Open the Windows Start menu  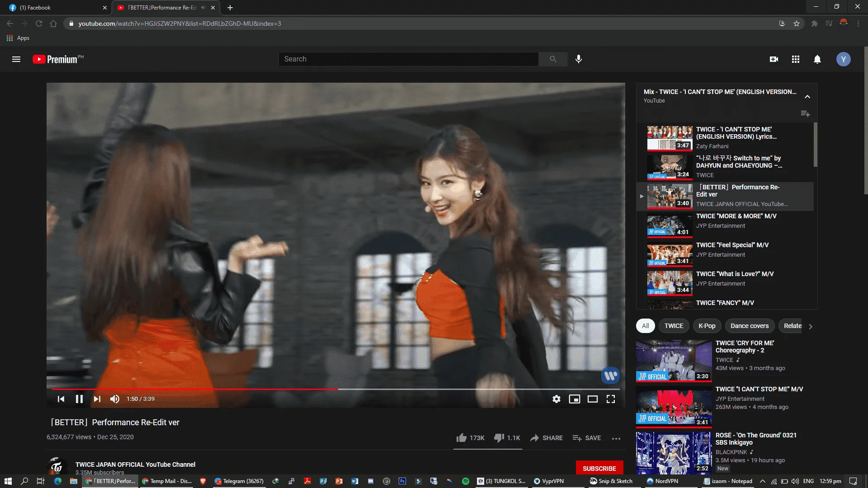tap(8, 481)
